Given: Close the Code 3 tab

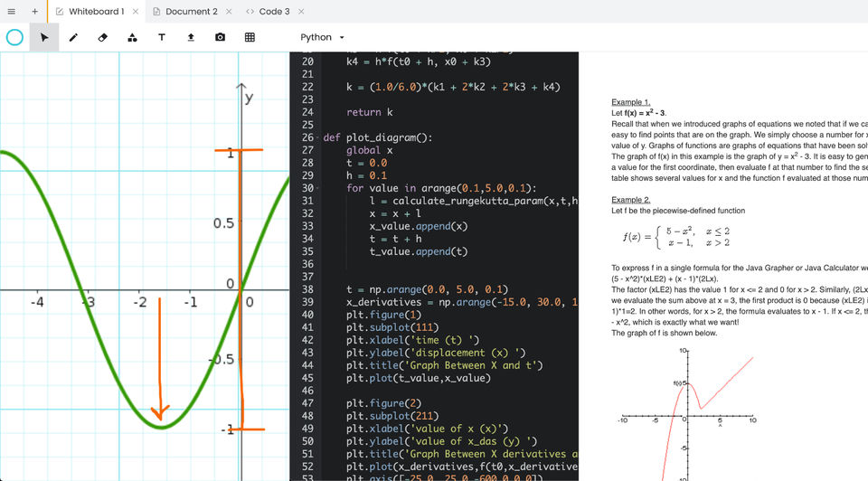Looking at the screenshot, I should click(300, 12).
